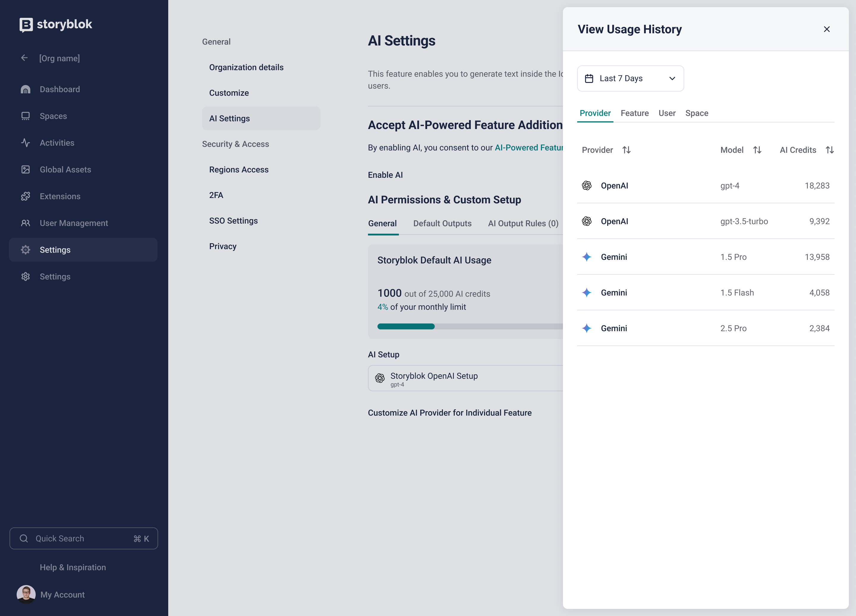Open Extensions puzzle icon item
This screenshot has height=616, width=856.
(x=26, y=196)
